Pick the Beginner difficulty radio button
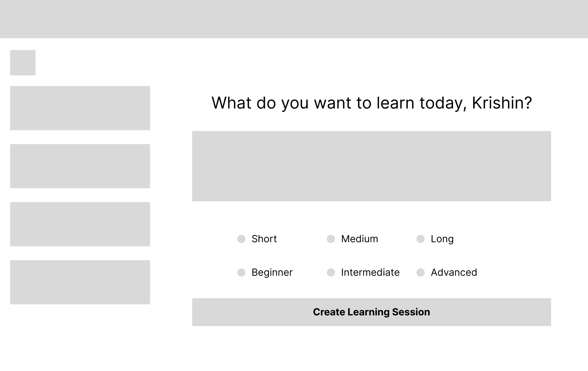This screenshot has height=371, width=588. click(241, 272)
